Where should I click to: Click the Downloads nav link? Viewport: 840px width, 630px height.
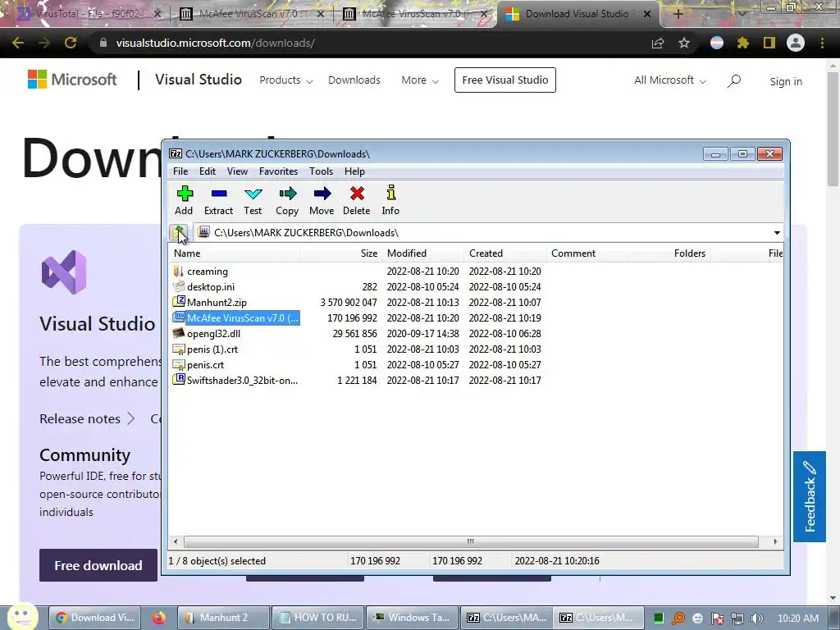tap(354, 80)
